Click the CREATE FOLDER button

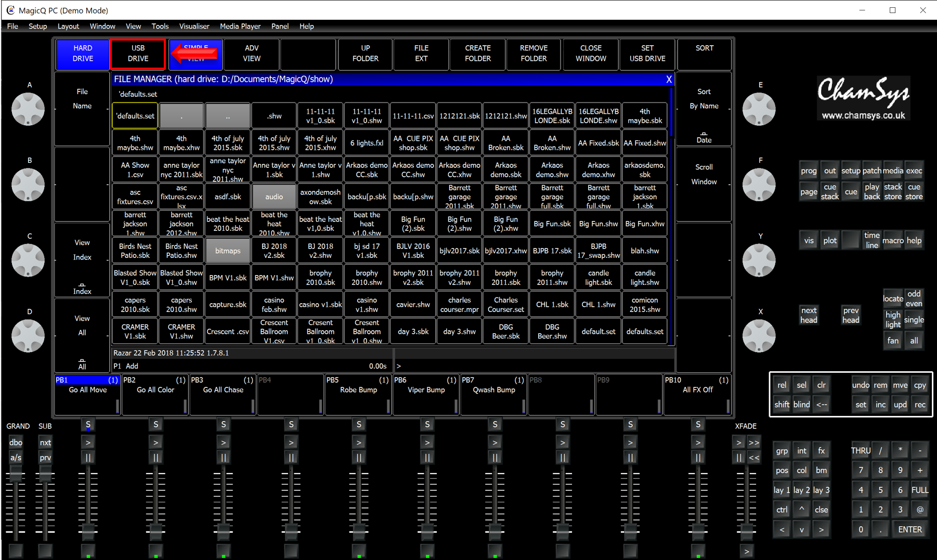point(477,54)
